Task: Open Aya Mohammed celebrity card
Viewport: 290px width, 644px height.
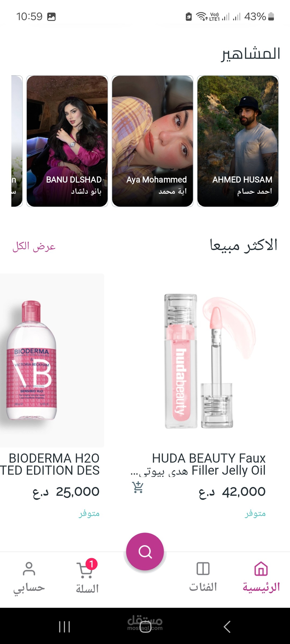Action: pyautogui.click(x=153, y=141)
